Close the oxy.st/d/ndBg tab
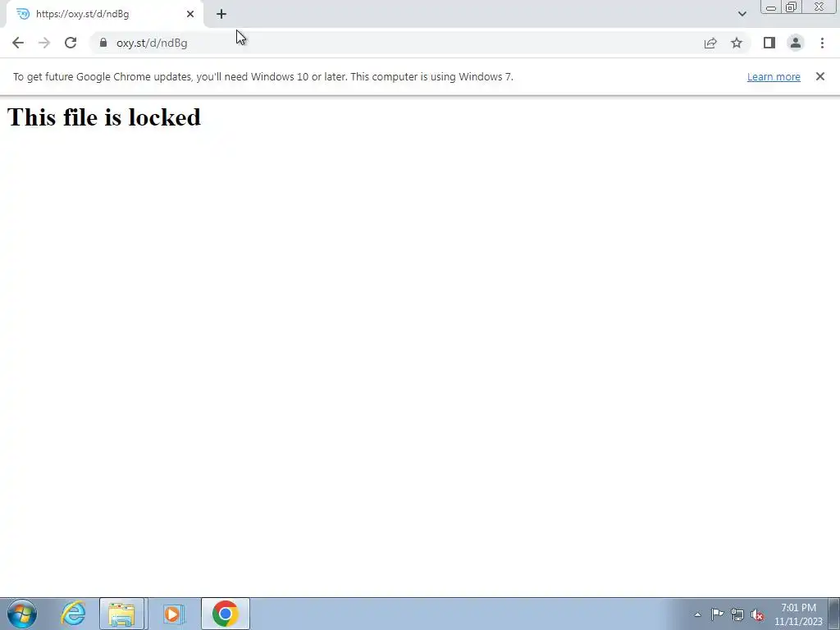This screenshot has width=840, height=630. [190, 14]
